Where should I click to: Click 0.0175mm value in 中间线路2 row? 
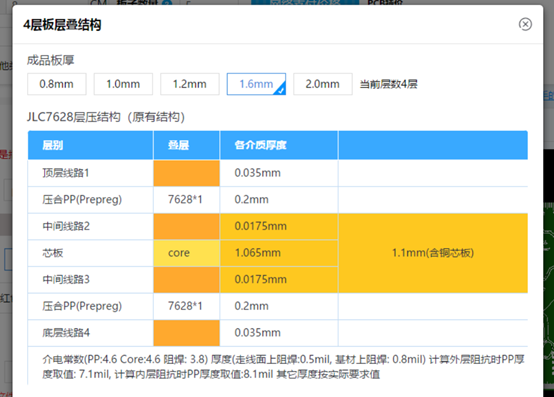point(260,226)
